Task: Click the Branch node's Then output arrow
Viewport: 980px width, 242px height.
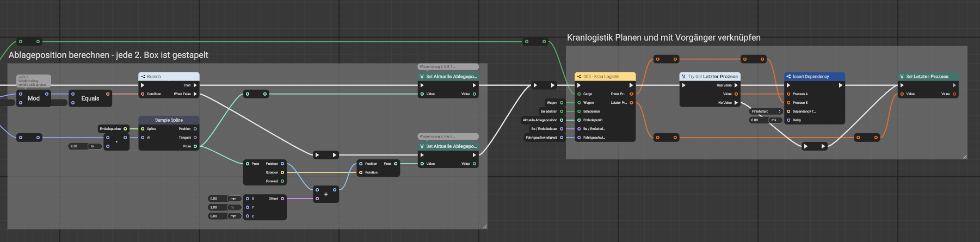Action: (x=195, y=85)
